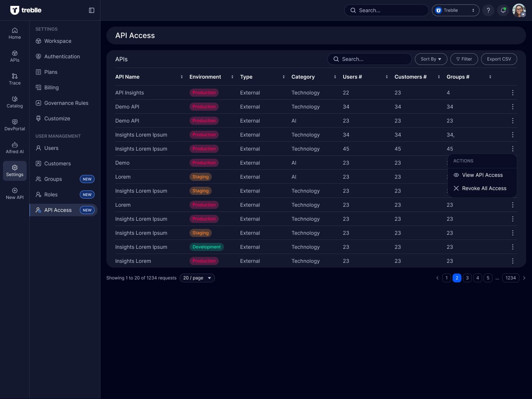
Task: Open the Catalog section
Action: (x=15, y=102)
